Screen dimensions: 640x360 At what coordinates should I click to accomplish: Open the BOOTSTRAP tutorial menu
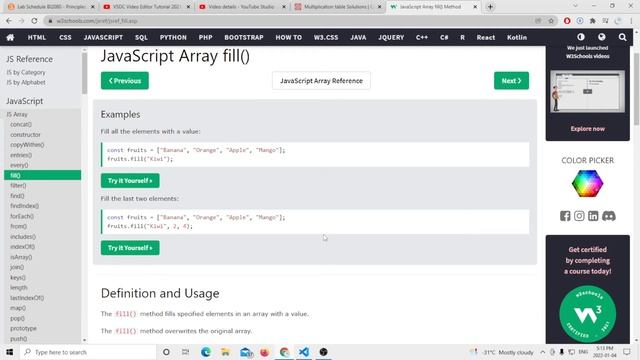coord(244,37)
